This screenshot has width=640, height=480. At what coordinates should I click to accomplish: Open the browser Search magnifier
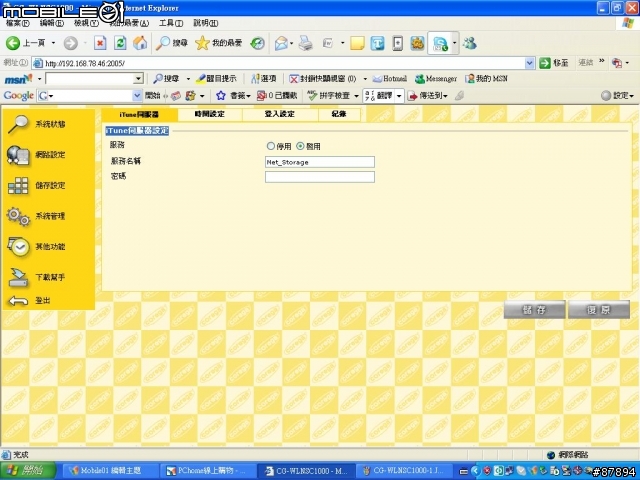(163, 43)
